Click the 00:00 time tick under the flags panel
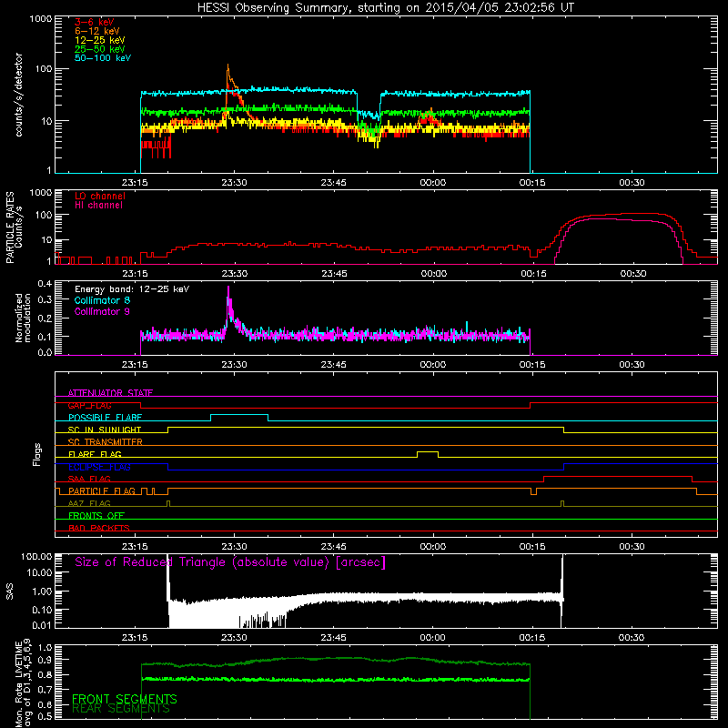 tap(433, 547)
